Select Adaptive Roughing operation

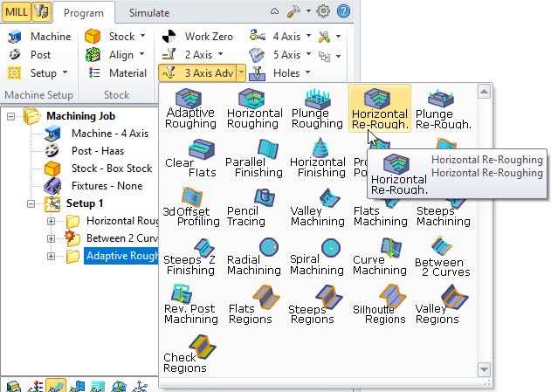coord(190,108)
